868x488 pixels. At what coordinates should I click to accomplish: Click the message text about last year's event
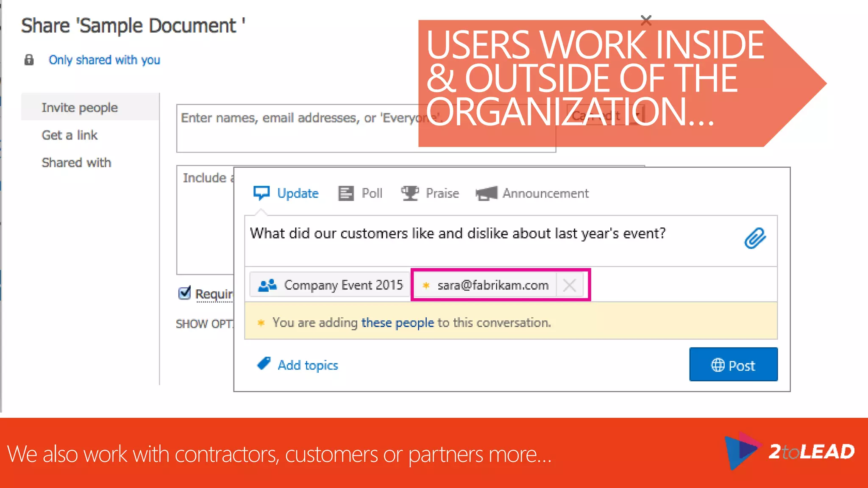pyautogui.click(x=458, y=233)
